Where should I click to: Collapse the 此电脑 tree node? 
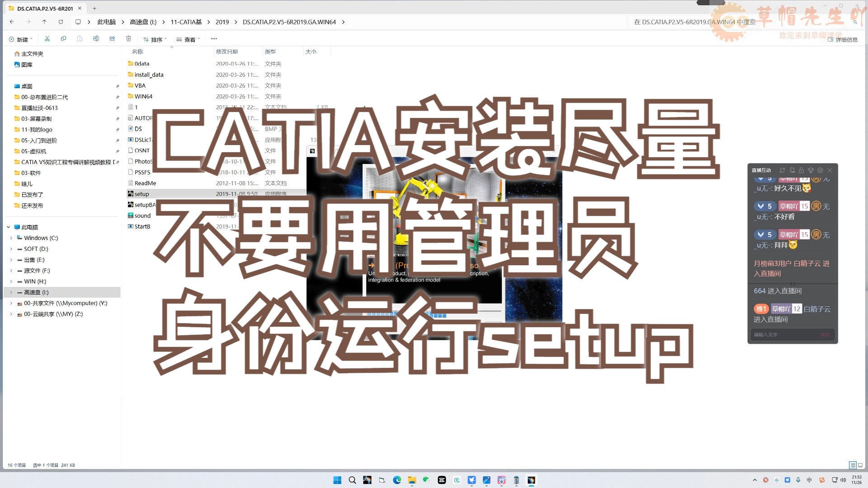(9, 227)
